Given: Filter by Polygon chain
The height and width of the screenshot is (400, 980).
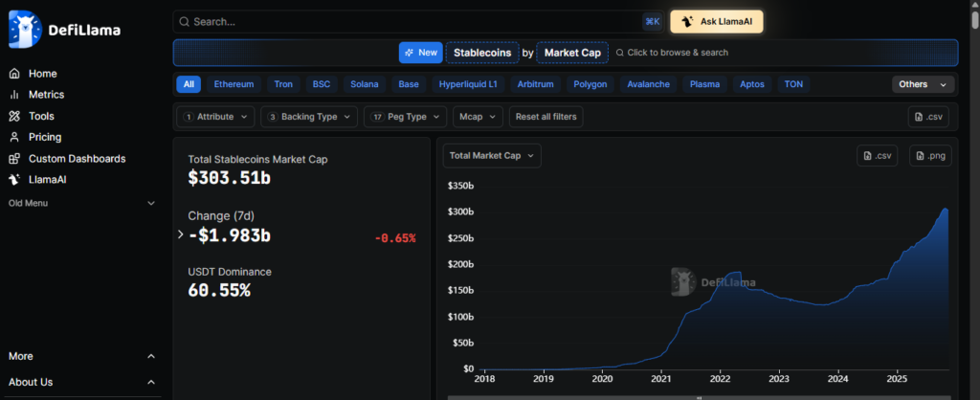Looking at the screenshot, I should [x=590, y=84].
